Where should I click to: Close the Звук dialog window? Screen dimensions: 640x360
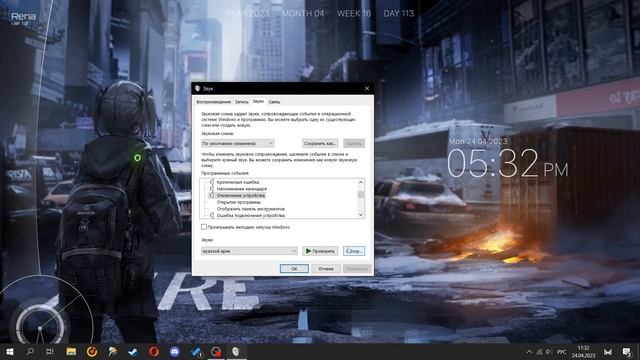pyautogui.click(x=367, y=88)
